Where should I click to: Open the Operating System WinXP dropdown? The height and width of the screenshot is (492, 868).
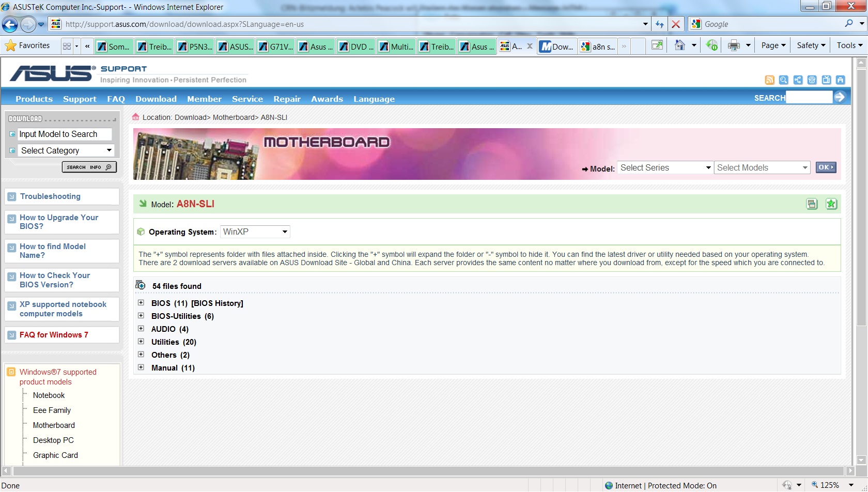click(x=255, y=232)
